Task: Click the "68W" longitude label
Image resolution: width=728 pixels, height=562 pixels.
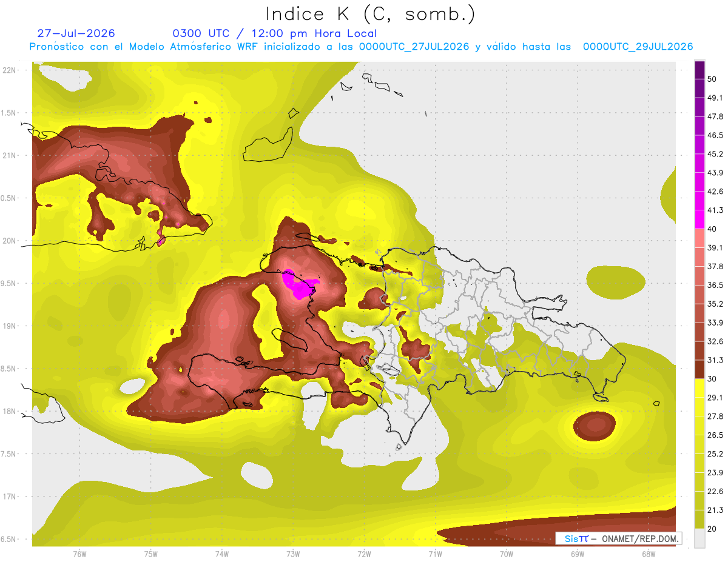Action: (648, 554)
